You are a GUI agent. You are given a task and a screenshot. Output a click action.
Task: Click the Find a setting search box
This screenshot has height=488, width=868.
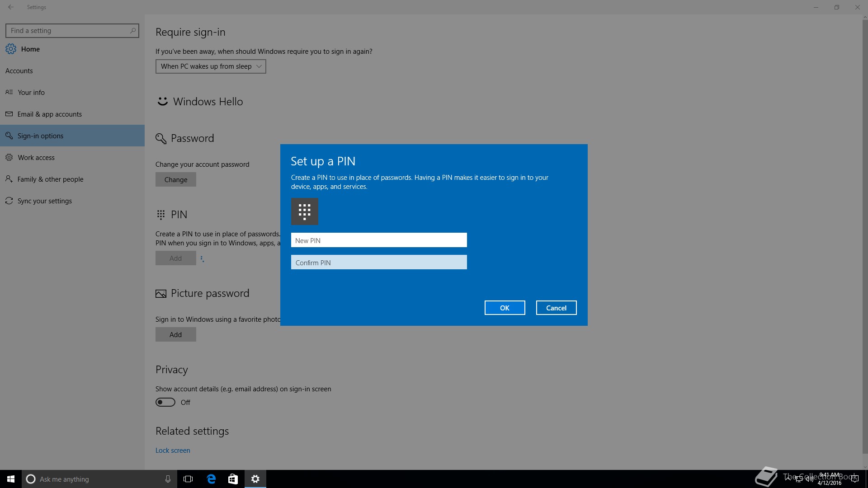pos(72,31)
